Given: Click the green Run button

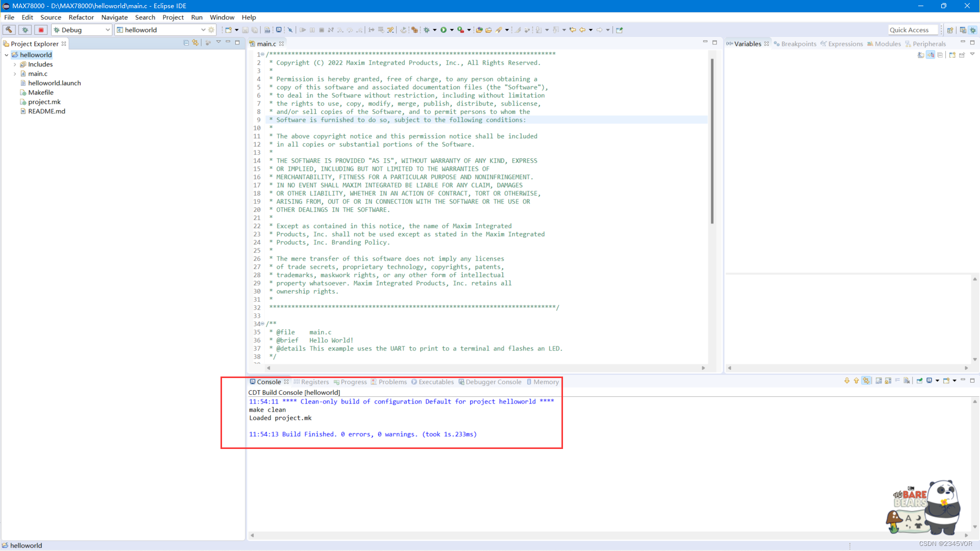Looking at the screenshot, I should pos(444,30).
